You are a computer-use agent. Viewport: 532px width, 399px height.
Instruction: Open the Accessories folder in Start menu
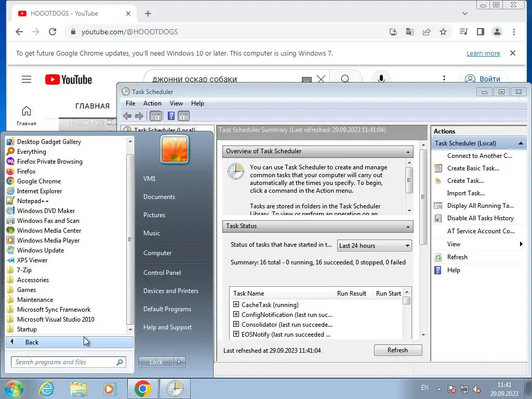33,280
